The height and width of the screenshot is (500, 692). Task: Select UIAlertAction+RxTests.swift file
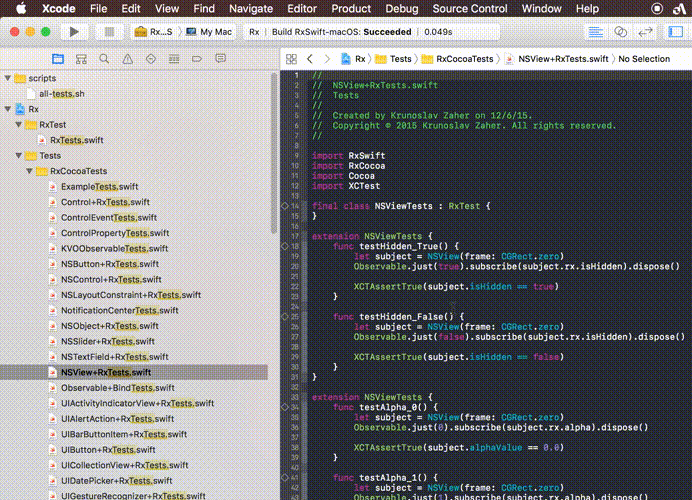117,418
